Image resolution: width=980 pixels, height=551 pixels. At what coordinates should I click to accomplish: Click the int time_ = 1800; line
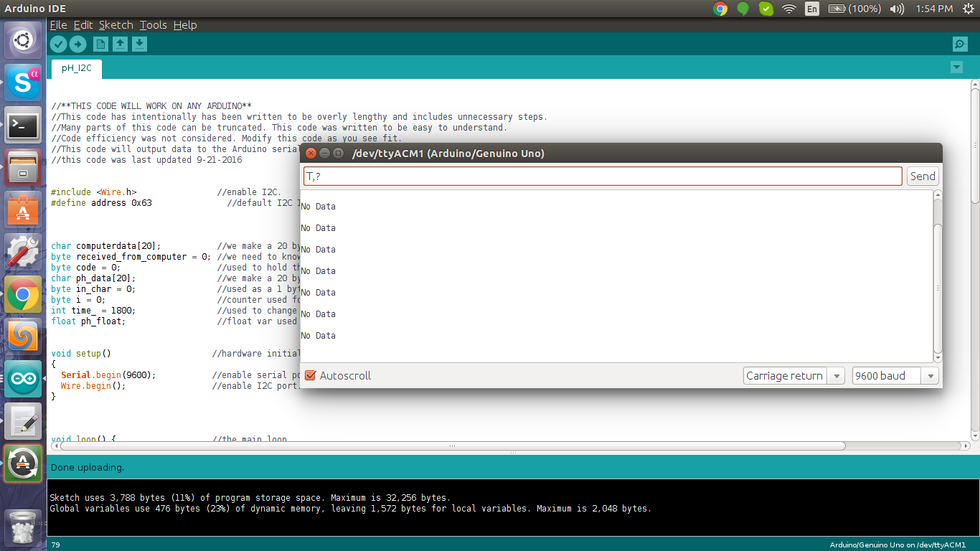click(x=93, y=311)
